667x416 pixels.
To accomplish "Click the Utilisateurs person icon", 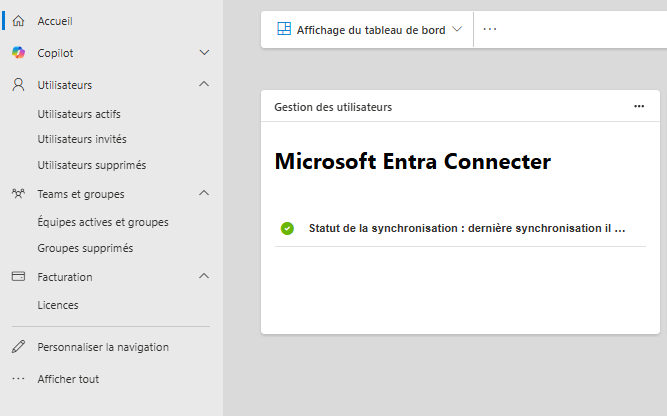I will (18, 85).
